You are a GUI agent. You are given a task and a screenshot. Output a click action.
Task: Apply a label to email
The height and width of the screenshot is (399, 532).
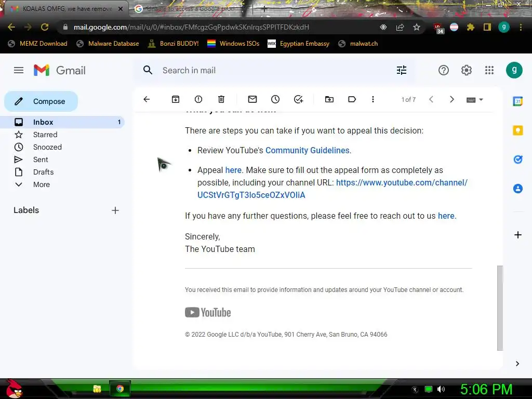(352, 99)
